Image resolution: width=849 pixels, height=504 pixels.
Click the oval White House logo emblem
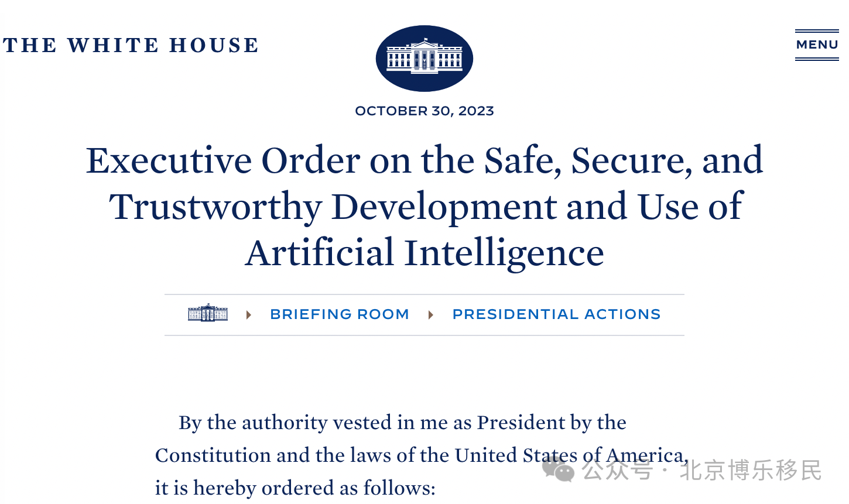[x=424, y=58]
